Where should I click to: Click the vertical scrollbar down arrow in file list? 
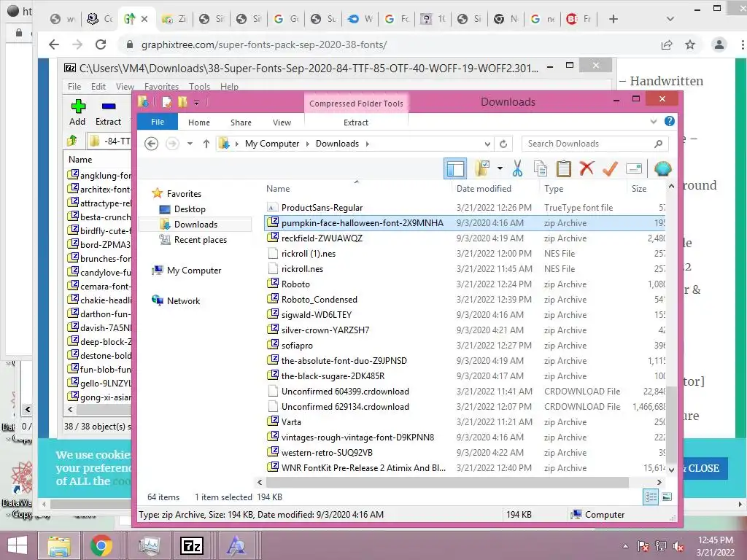(671, 470)
